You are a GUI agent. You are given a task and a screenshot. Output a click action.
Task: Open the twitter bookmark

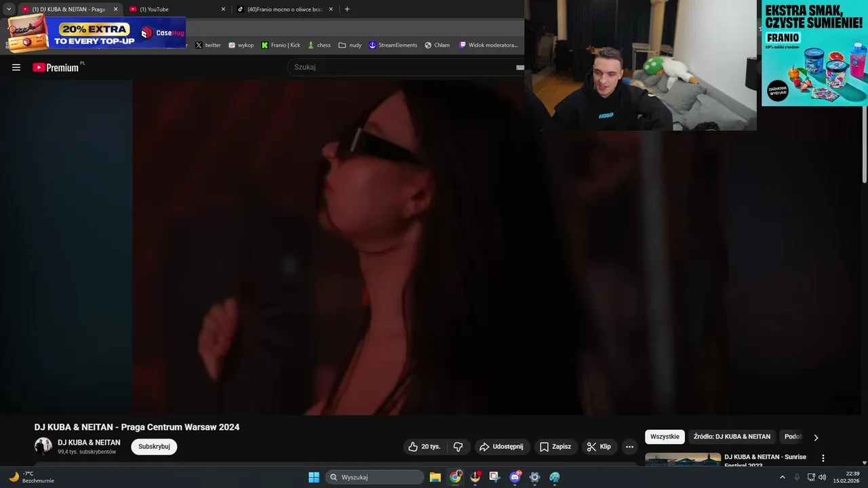[x=208, y=45]
